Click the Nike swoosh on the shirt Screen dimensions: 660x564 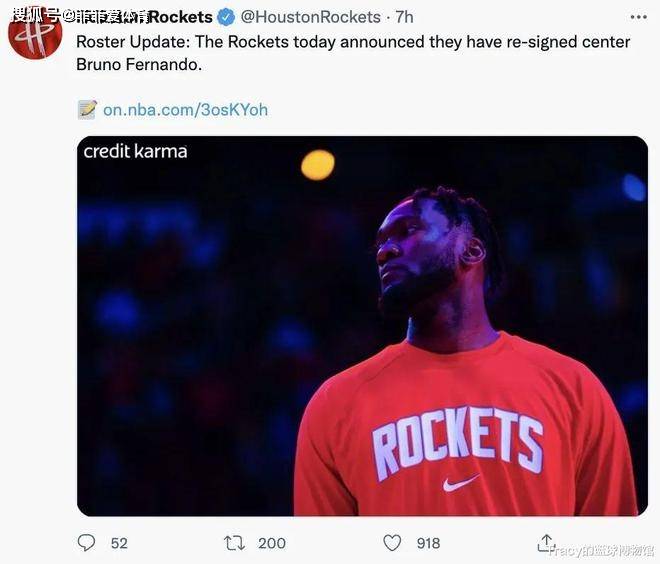(460, 482)
